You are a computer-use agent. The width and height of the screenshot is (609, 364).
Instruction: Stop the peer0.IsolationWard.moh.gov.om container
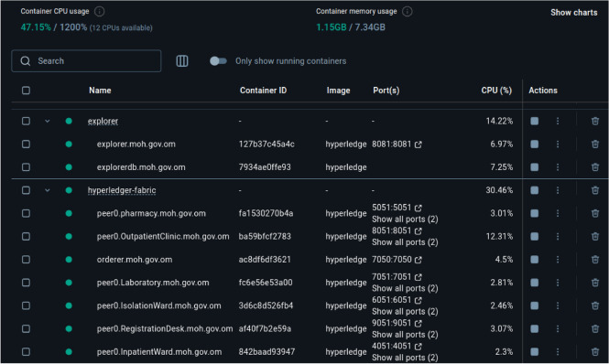tap(535, 305)
